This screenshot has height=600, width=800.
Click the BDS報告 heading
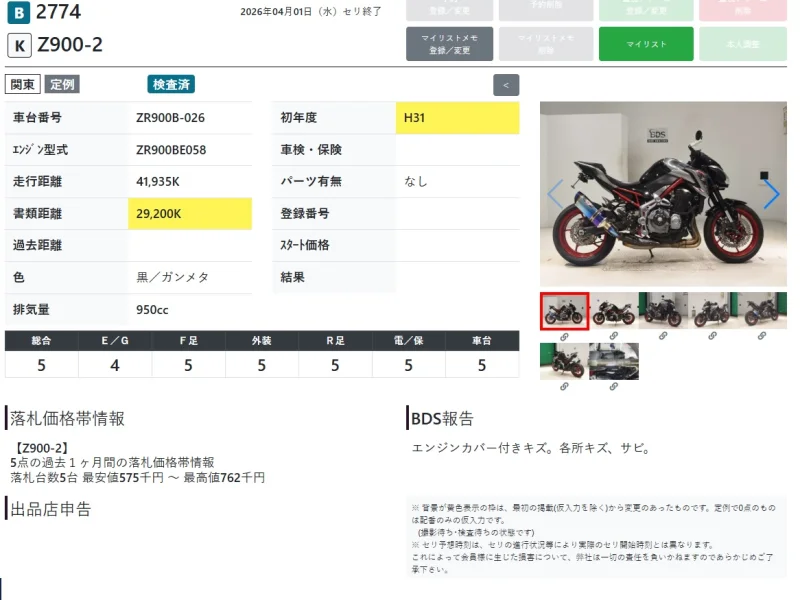[x=442, y=419]
